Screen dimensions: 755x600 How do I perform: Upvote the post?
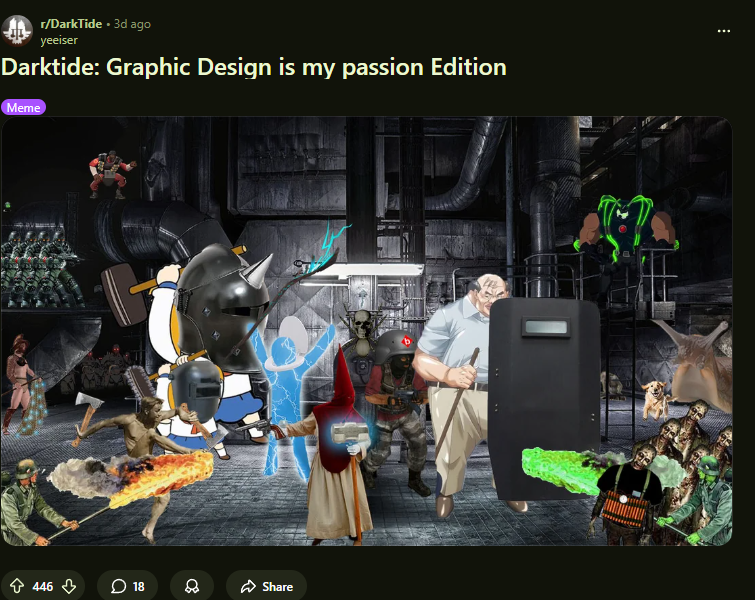point(17,586)
